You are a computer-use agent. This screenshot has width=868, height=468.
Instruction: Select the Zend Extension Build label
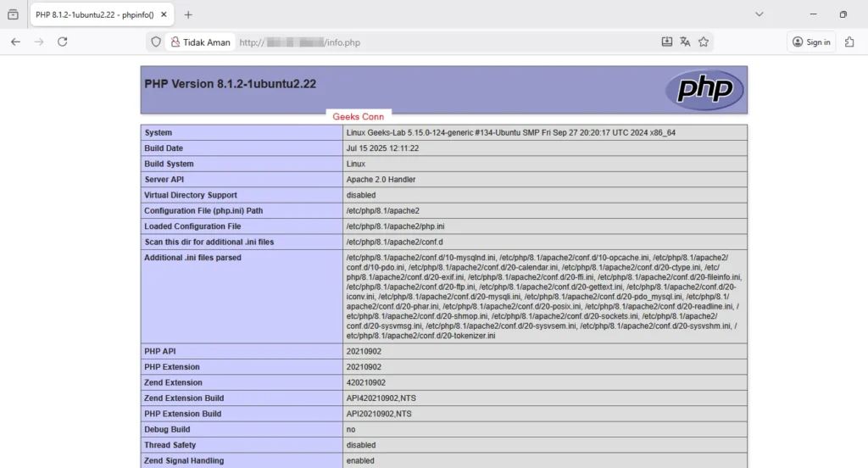coord(184,398)
